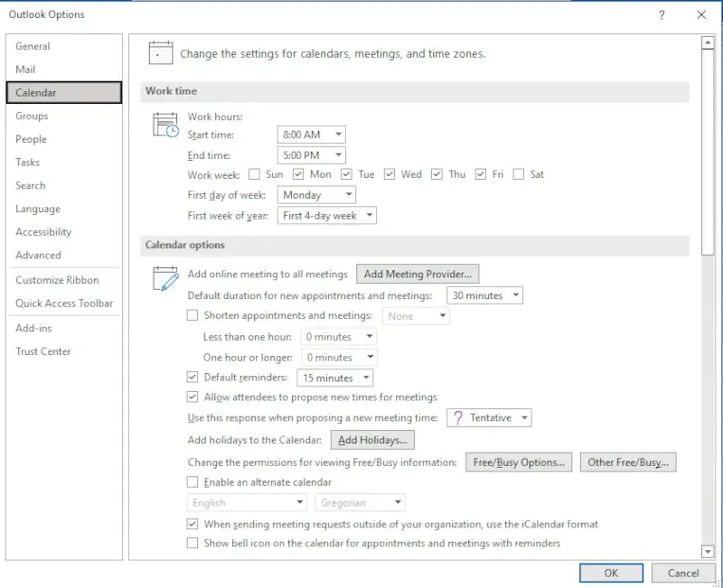Click the Add Holidays button
Image resolution: width=723 pixels, height=588 pixels.
pos(372,440)
